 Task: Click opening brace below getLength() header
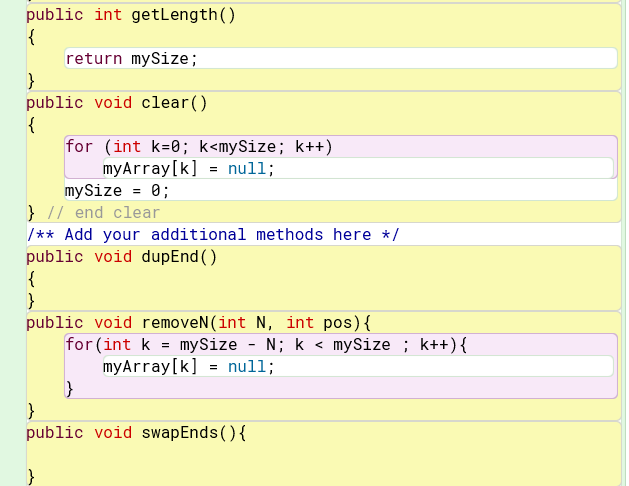tap(31, 37)
